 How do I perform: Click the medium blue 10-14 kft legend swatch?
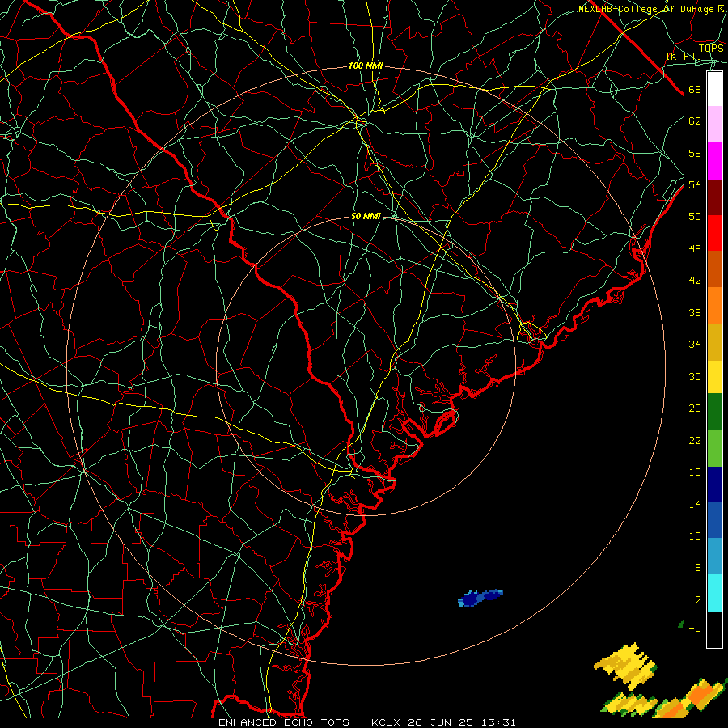[714, 520]
